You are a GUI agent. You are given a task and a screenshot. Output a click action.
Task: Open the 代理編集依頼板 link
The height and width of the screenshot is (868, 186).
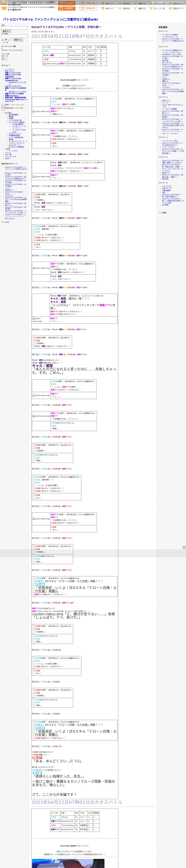[14, 135]
